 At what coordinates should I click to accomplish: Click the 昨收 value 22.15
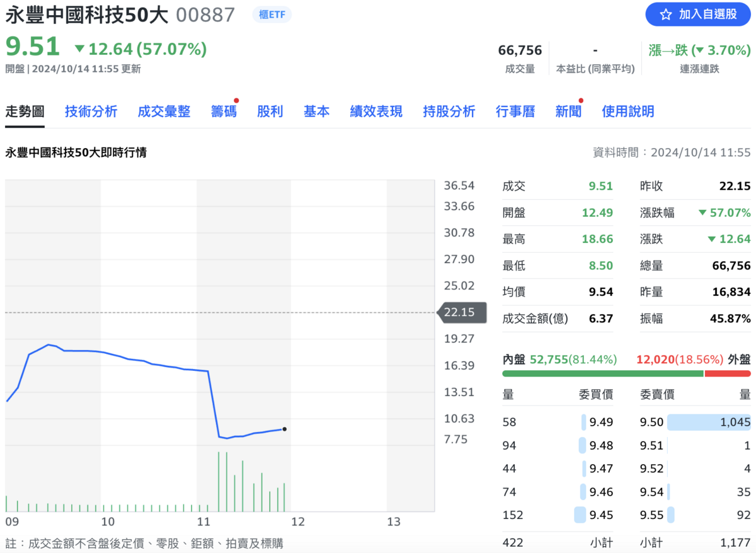735,186
